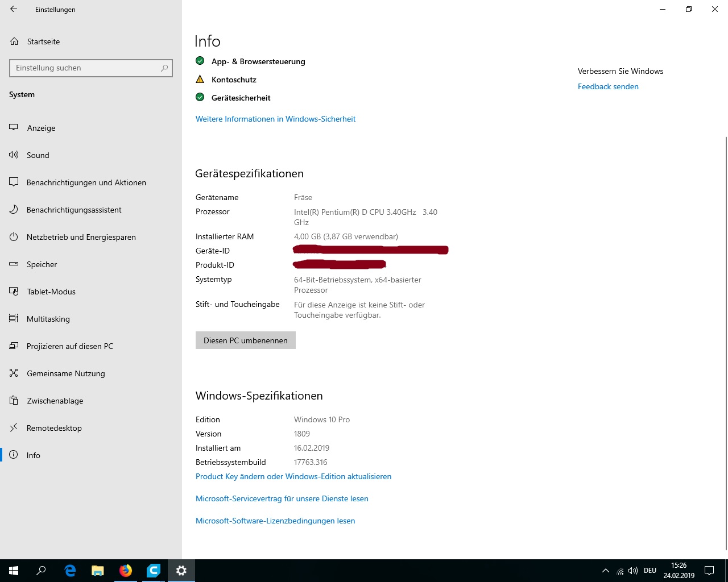728x582 pixels.
Task: Click the warning triangle beside Kontoschutz
Action: pyautogui.click(x=200, y=79)
